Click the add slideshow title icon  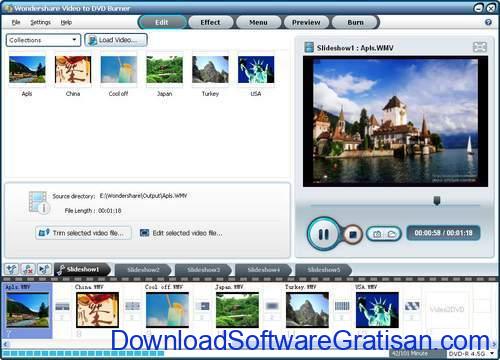(11, 269)
